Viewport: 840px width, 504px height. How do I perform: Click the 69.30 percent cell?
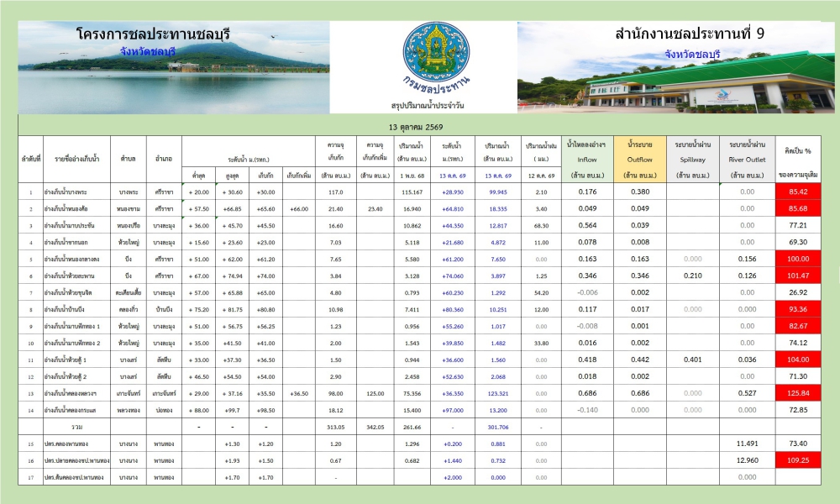click(798, 242)
